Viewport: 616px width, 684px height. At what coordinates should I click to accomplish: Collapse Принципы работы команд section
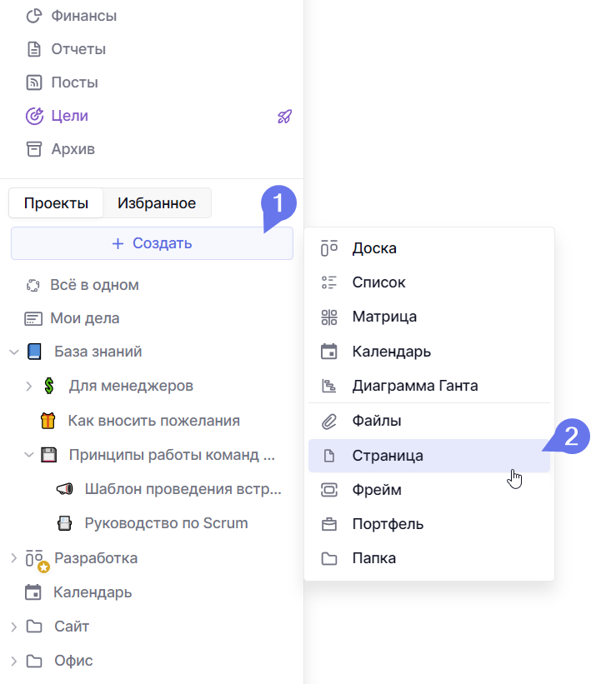click(28, 455)
